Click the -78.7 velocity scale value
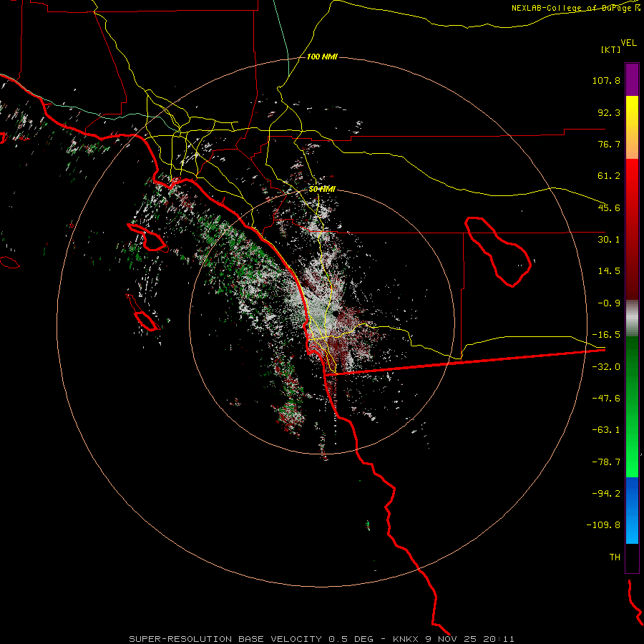644x644 pixels. pyautogui.click(x=606, y=462)
